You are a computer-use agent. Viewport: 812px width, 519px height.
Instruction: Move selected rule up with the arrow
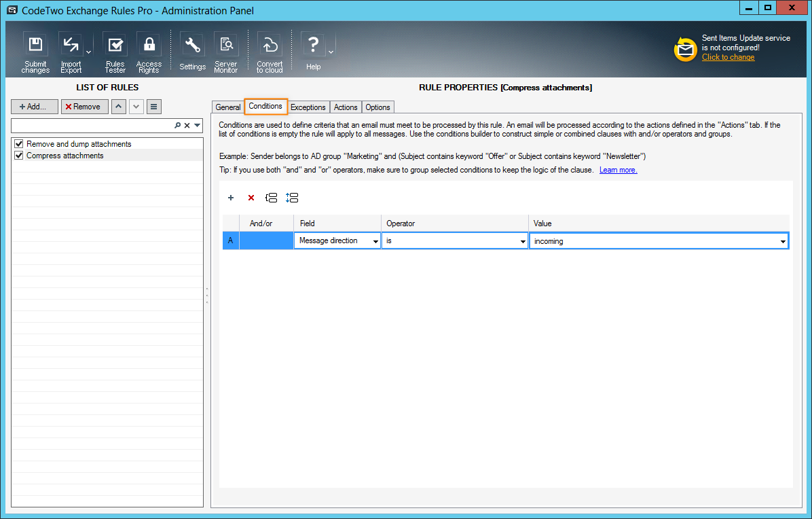pyautogui.click(x=119, y=107)
